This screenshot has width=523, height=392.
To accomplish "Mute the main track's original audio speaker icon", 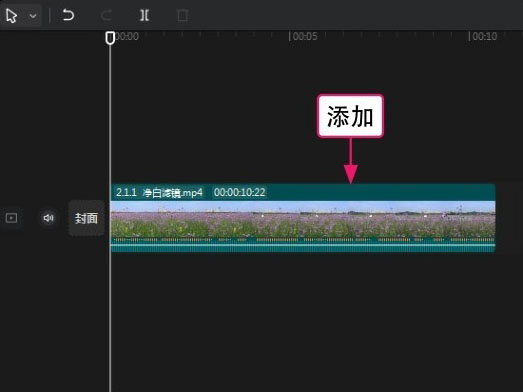I will point(48,218).
